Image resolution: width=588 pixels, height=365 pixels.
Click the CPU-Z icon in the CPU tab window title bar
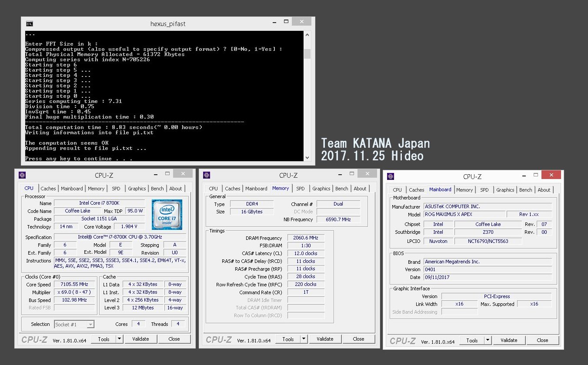point(23,175)
